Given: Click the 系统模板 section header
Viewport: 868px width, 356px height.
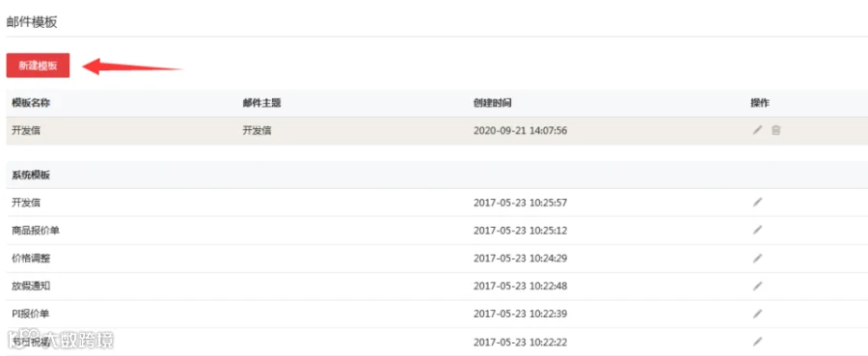Looking at the screenshot, I should coord(31,175).
